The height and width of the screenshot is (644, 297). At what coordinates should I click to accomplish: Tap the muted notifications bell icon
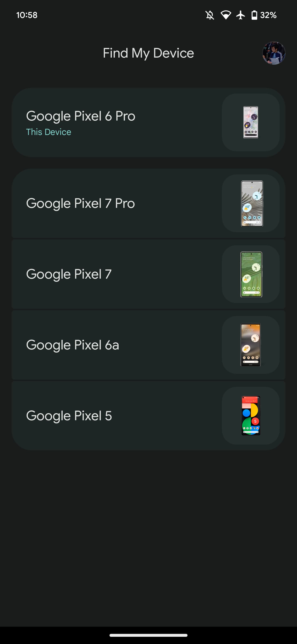pos(210,15)
